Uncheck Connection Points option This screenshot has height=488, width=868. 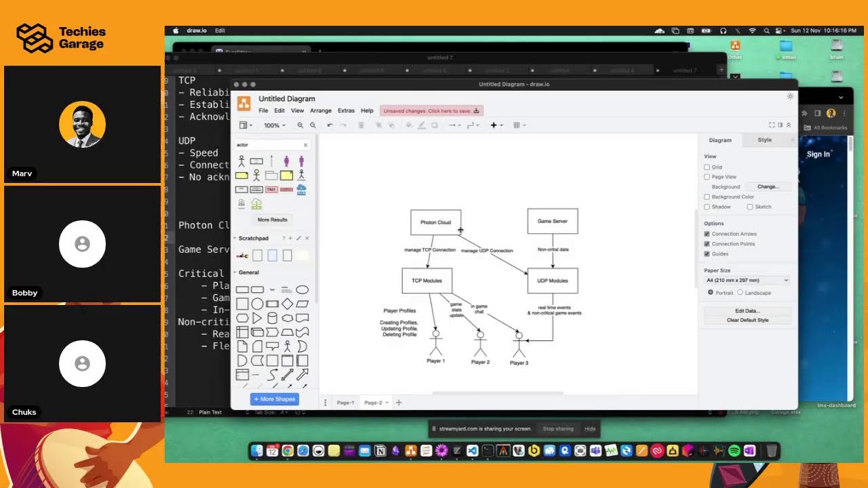(x=707, y=244)
